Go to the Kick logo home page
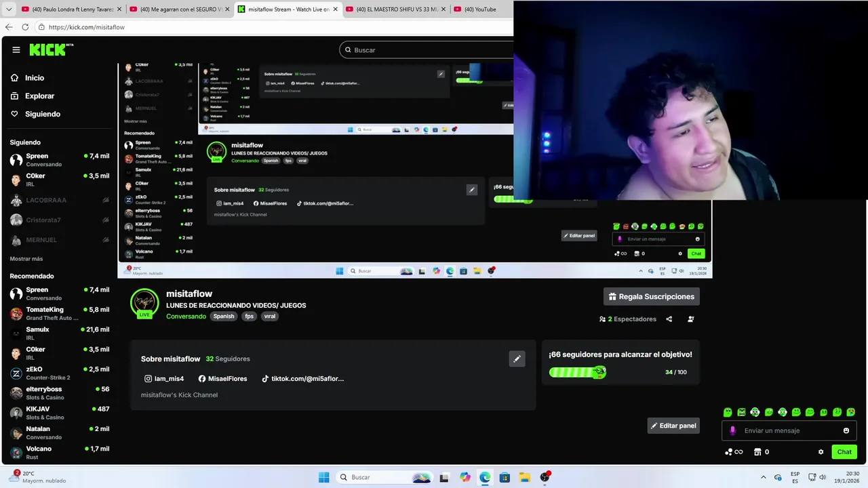This screenshot has height=488, width=868. pos(51,49)
